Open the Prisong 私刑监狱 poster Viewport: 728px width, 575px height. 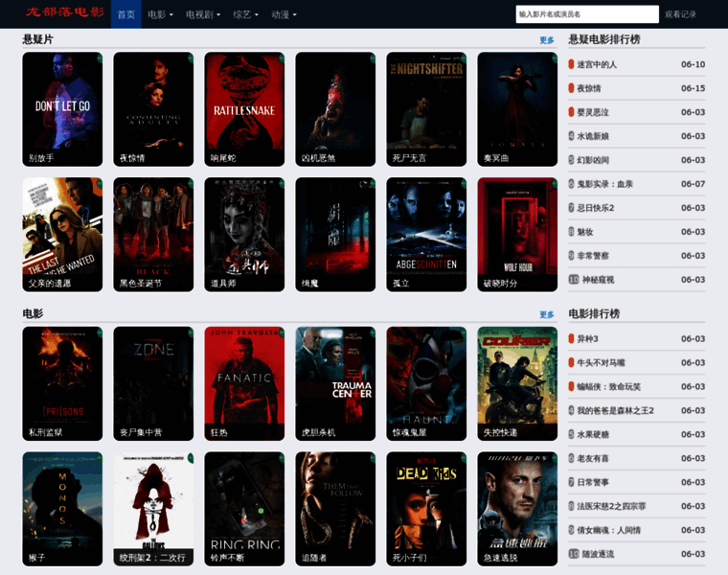[x=62, y=383]
